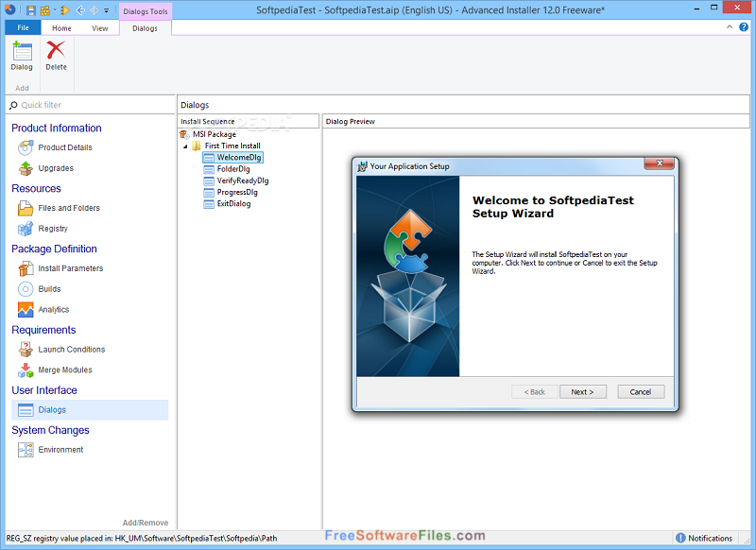Click the Install Sequence panel header
Viewport: 756px width, 550px height.
(x=248, y=122)
